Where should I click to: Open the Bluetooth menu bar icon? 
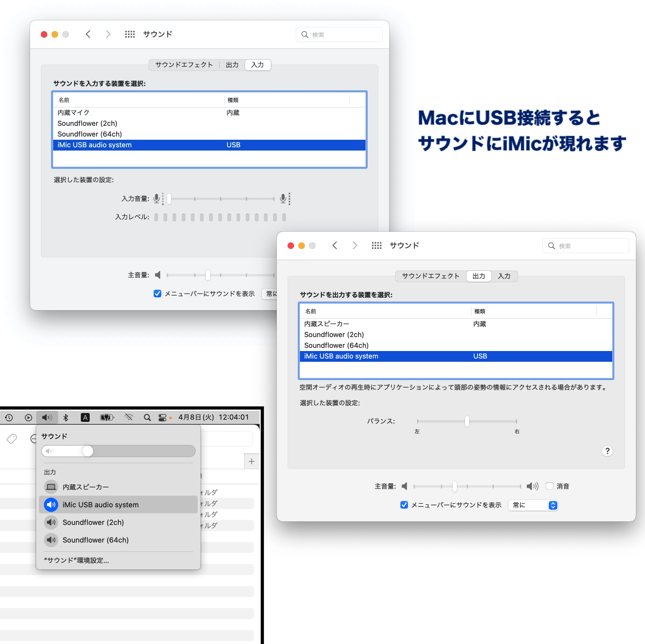tap(66, 417)
